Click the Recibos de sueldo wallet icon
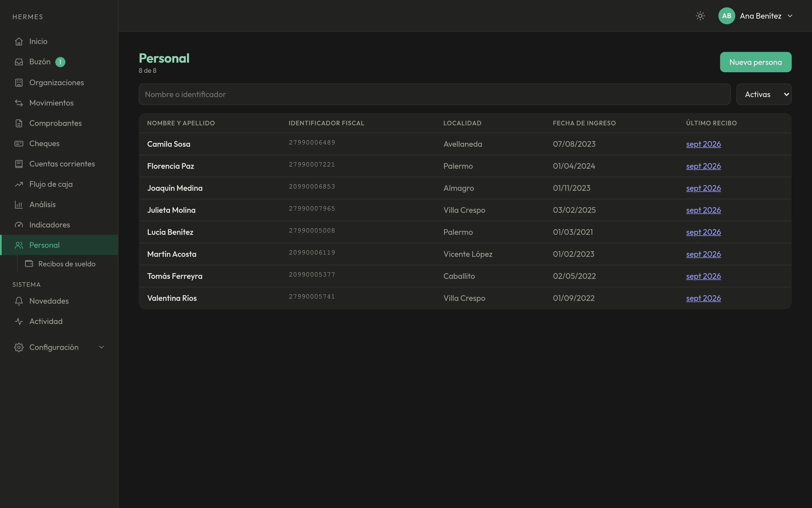Screen dimensions: 812x508 pyautogui.click(x=29, y=264)
